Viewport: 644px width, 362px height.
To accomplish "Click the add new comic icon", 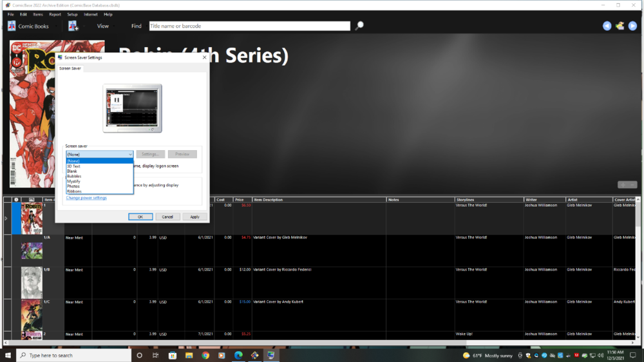I will point(73,26).
